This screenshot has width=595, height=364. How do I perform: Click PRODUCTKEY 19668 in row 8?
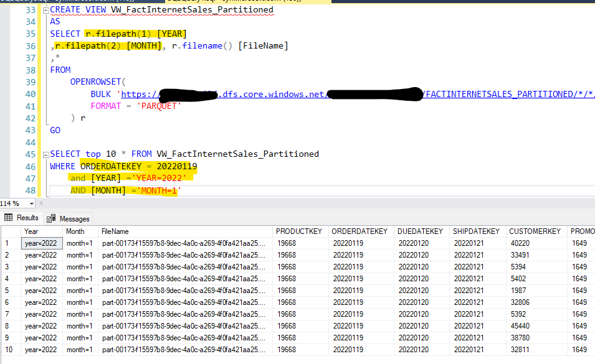tap(300, 326)
